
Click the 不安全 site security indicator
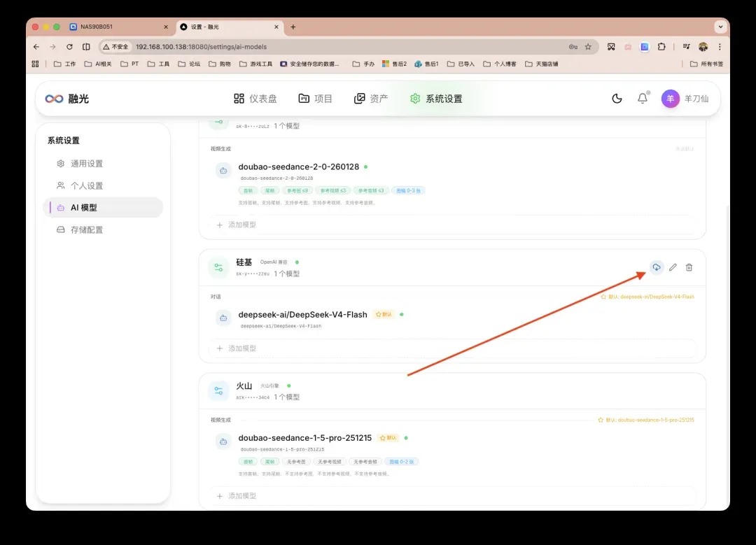click(x=115, y=47)
